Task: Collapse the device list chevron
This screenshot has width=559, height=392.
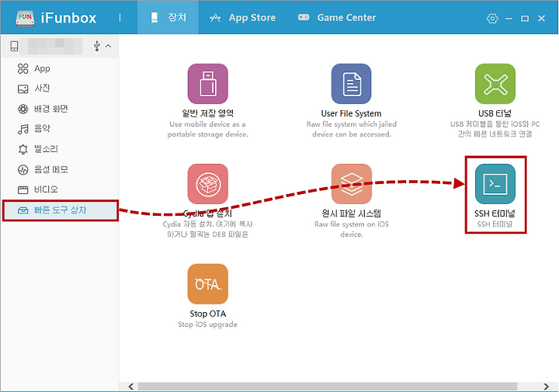Action: click(x=109, y=46)
